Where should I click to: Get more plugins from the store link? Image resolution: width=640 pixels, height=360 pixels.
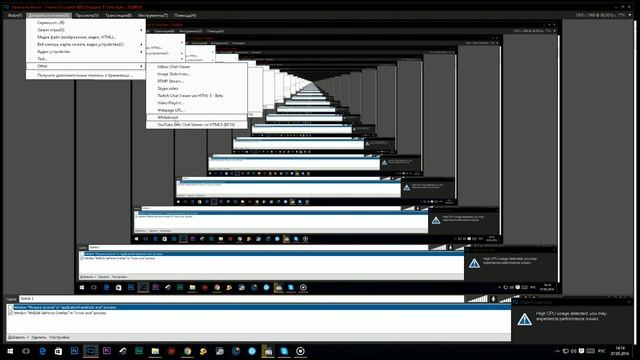tap(85, 76)
